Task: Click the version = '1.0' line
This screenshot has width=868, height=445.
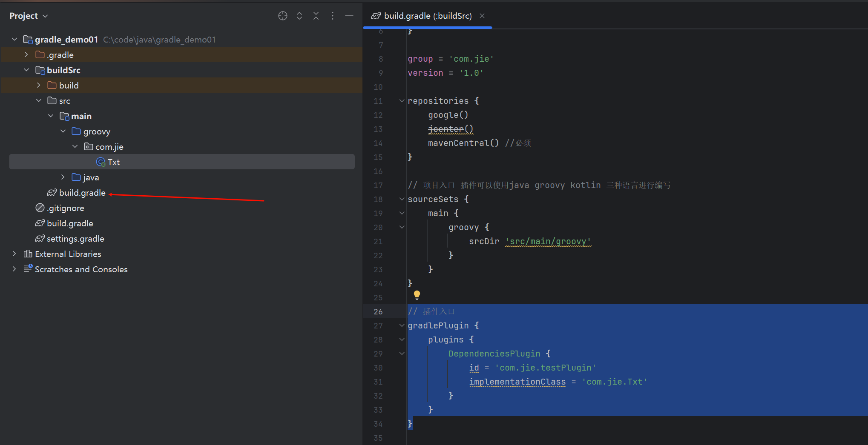Action: point(445,73)
